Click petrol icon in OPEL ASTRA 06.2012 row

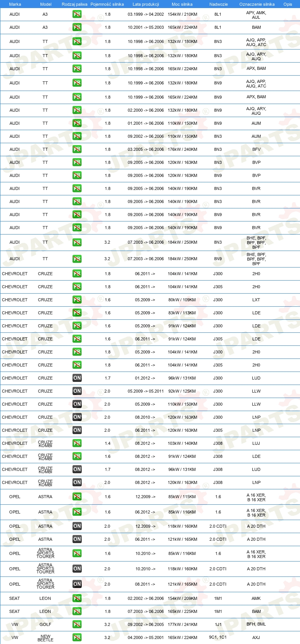(x=77, y=512)
